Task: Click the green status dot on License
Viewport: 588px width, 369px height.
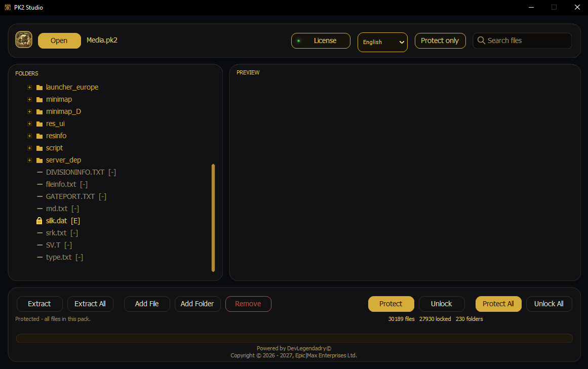Action: (298, 41)
